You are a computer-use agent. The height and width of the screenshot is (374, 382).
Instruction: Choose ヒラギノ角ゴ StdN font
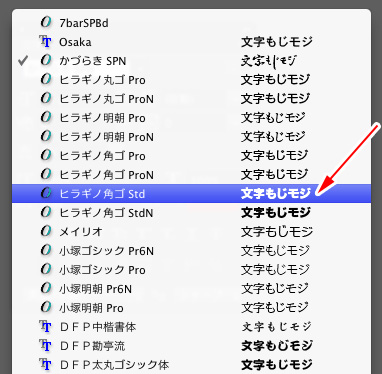(191, 212)
